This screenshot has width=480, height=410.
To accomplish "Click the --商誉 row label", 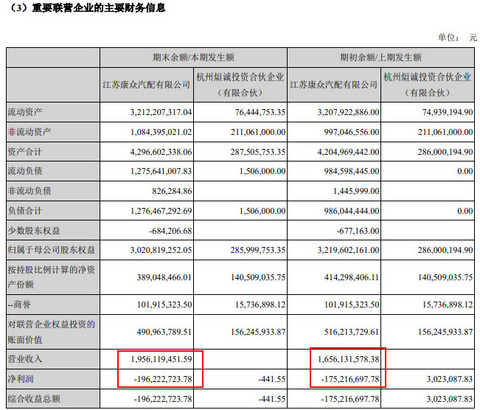I will click(x=20, y=305).
